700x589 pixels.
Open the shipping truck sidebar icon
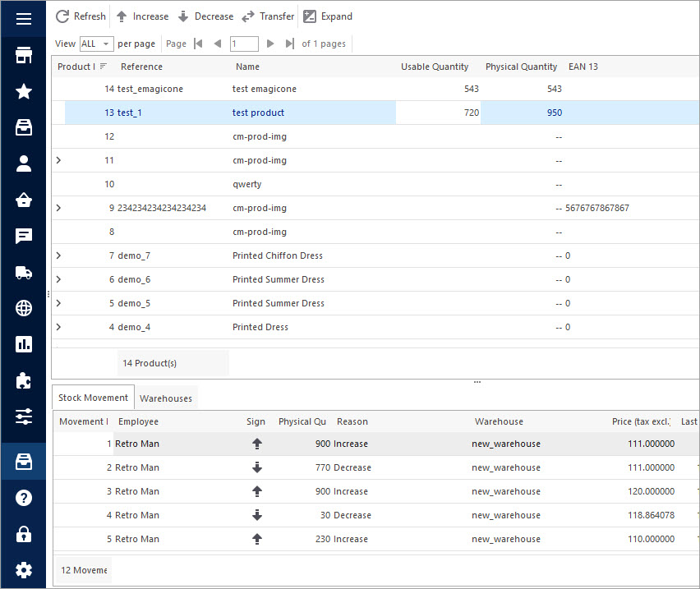pos(23,272)
